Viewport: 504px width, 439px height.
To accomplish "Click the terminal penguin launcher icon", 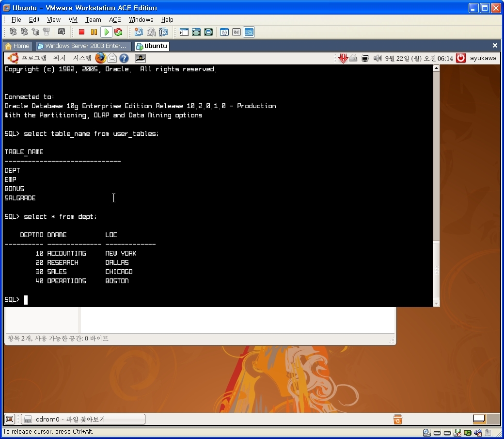I will [x=141, y=58].
